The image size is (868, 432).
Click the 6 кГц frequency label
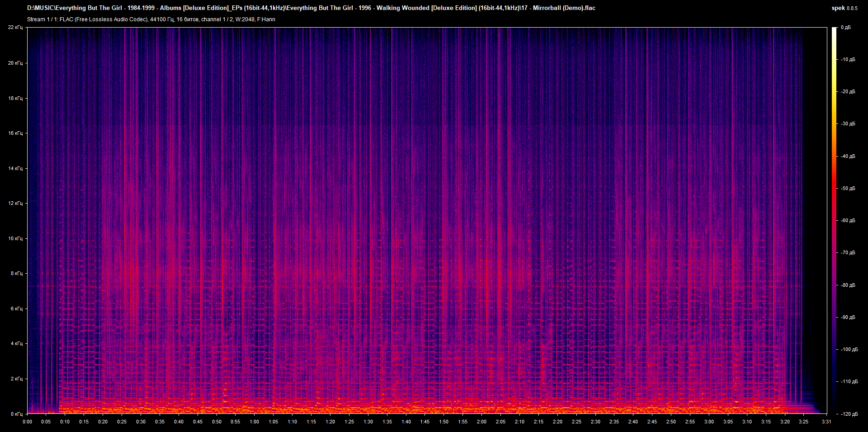(17, 309)
